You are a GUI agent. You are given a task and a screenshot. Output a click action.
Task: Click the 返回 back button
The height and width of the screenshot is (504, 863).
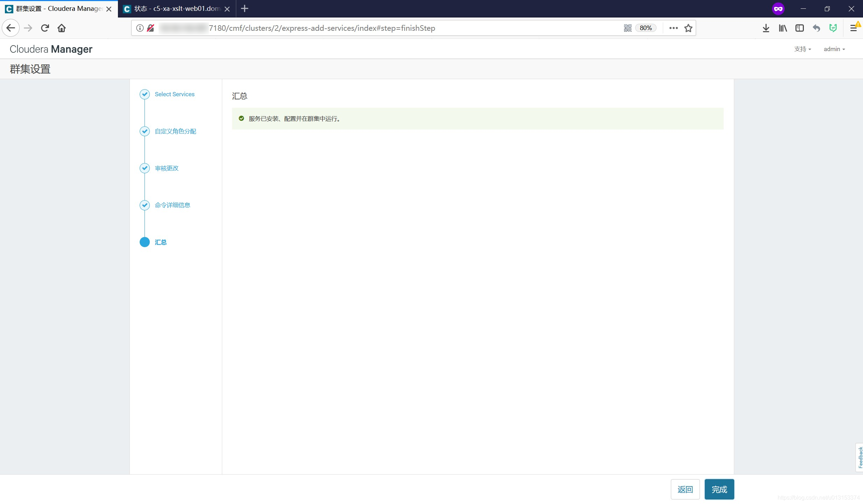(x=685, y=489)
